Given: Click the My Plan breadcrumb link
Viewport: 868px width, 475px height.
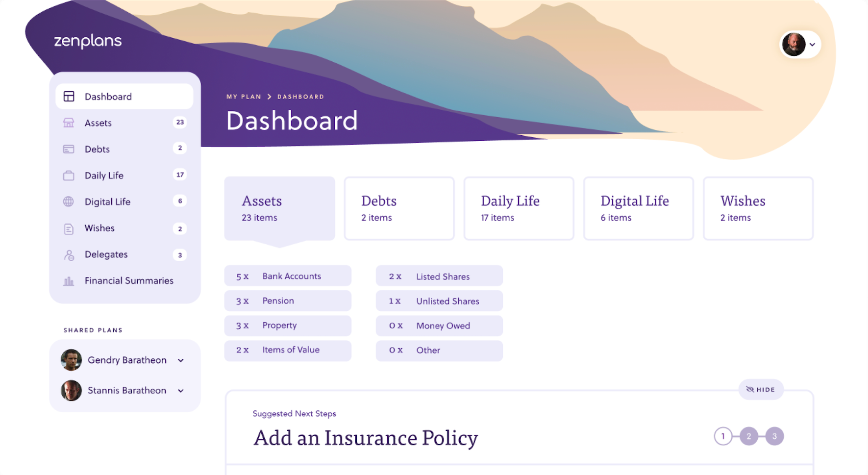Looking at the screenshot, I should tap(244, 97).
